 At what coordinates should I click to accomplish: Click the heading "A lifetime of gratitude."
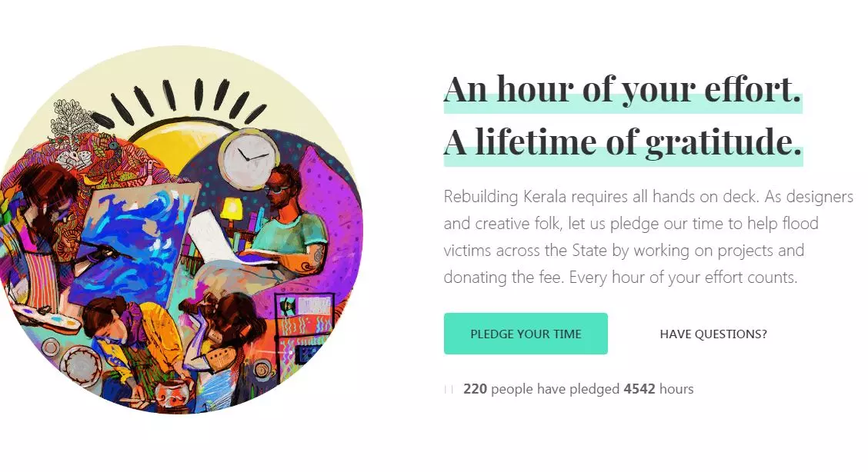pos(623,142)
